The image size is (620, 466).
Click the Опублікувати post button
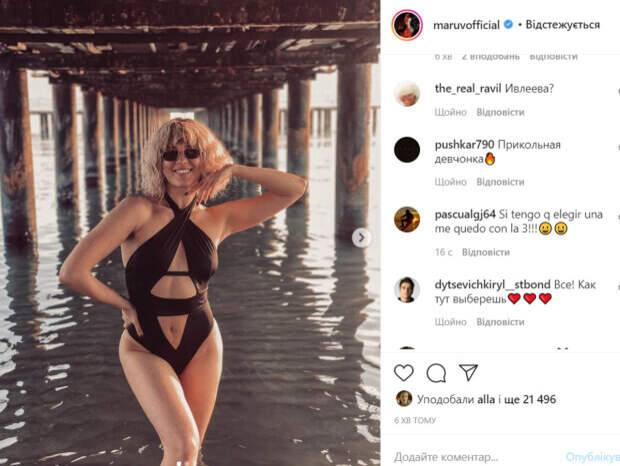pyautogui.click(x=592, y=456)
